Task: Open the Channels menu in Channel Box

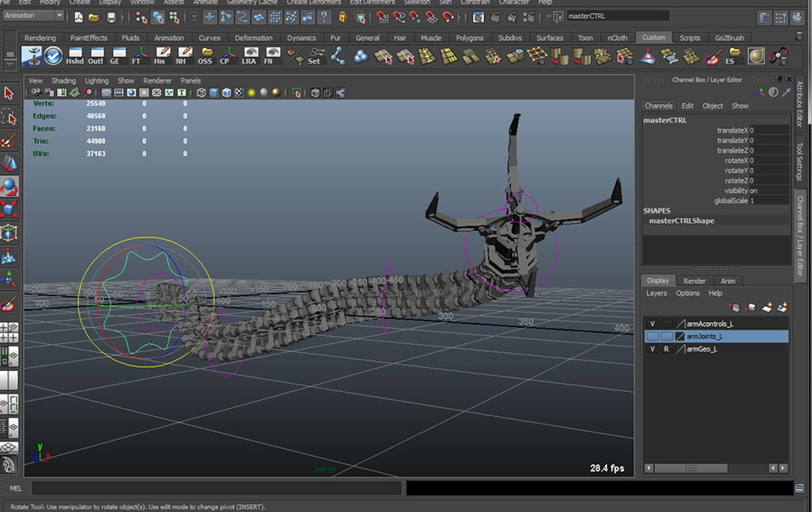Action: tap(658, 106)
